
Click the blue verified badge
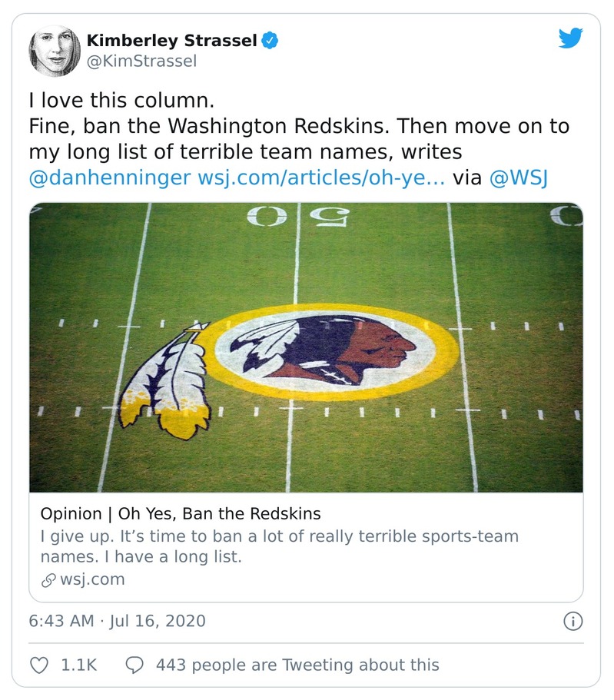[268, 41]
